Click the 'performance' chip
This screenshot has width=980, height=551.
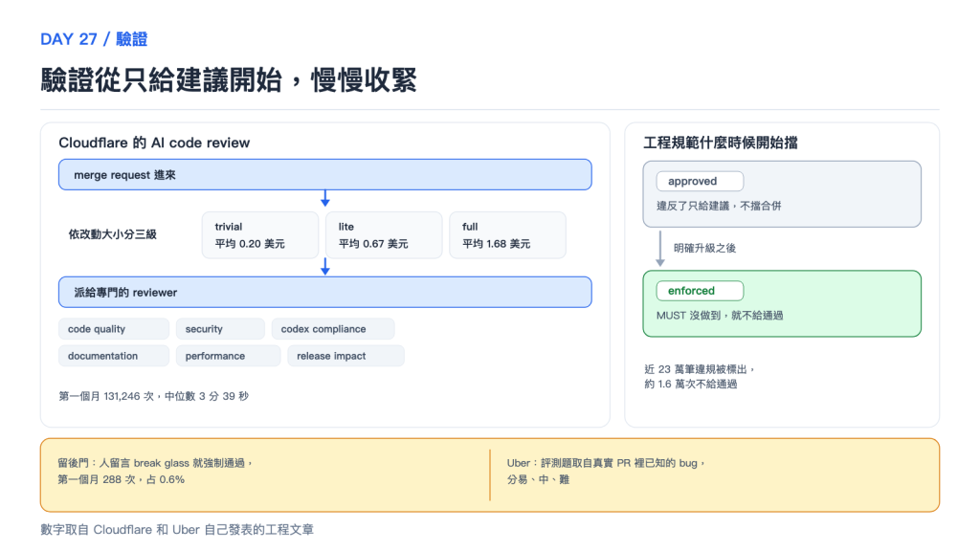pyautogui.click(x=228, y=356)
